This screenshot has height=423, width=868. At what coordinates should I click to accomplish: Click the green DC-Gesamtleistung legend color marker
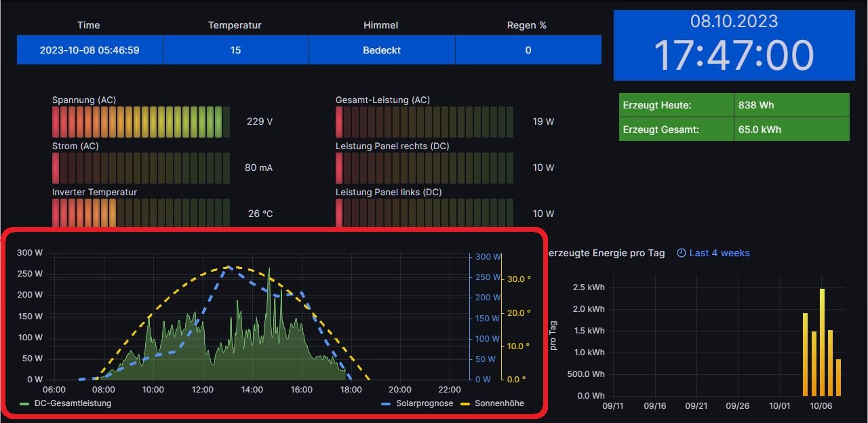(x=25, y=403)
